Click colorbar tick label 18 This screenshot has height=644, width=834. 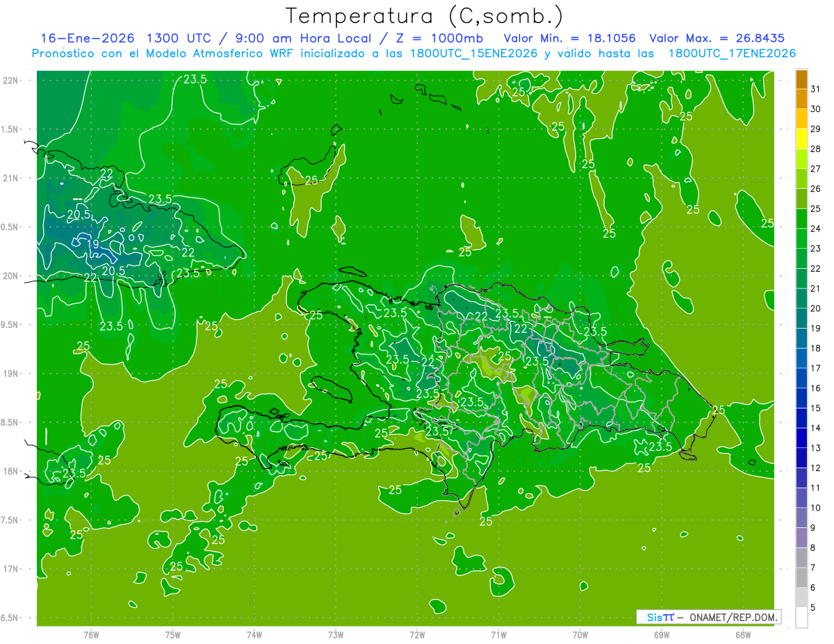click(x=816, y=348)
